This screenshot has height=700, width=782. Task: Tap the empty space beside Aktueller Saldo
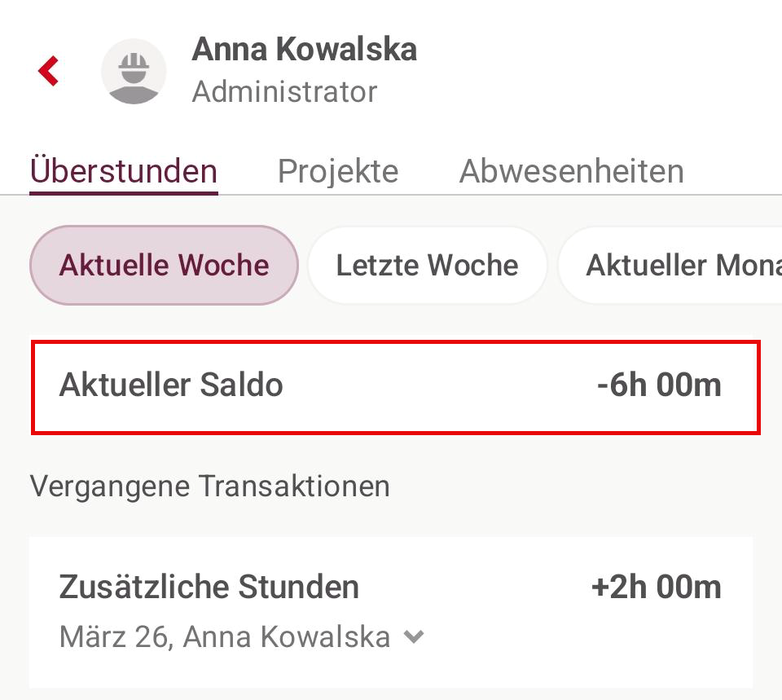click(440, 385)
